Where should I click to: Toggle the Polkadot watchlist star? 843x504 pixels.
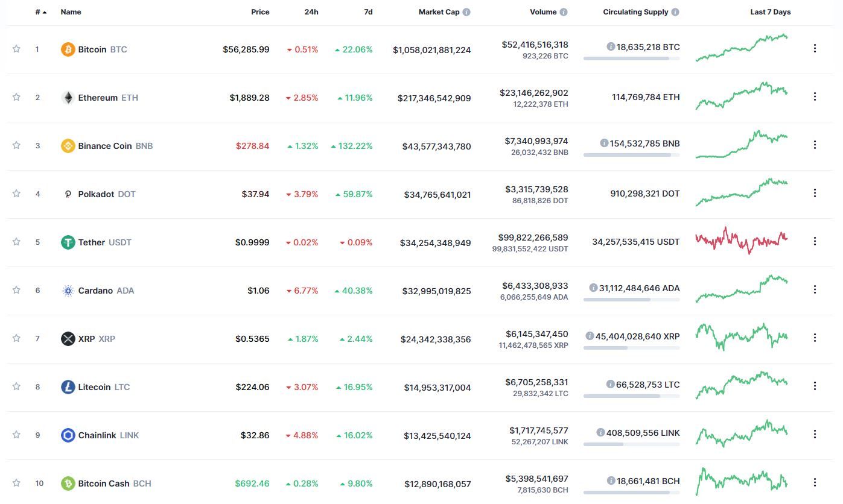[x=16, y=194]
